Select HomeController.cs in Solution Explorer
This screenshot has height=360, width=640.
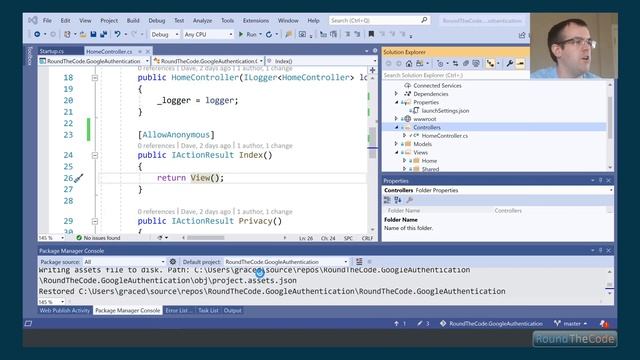coord(444,136)
